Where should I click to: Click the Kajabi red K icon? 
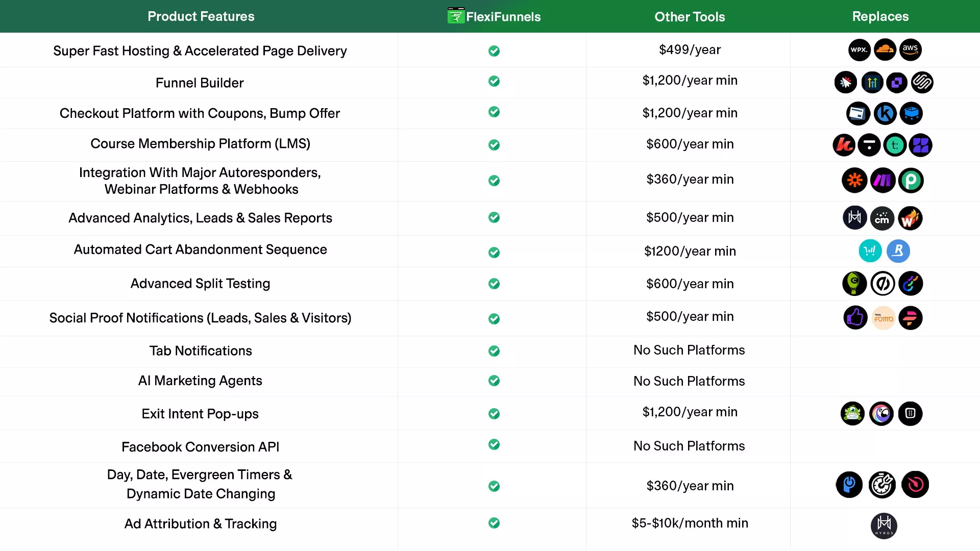point(844,145)
